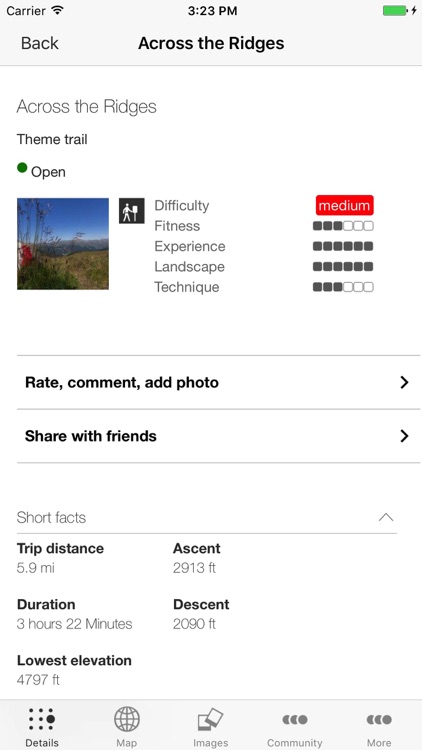
Task: Tap the Fitness rating bar
Action: (343, 226)
